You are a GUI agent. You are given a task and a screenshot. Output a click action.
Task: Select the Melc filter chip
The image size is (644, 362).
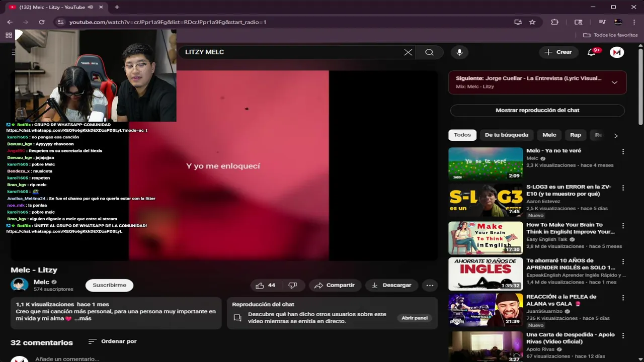coord(549,135)
